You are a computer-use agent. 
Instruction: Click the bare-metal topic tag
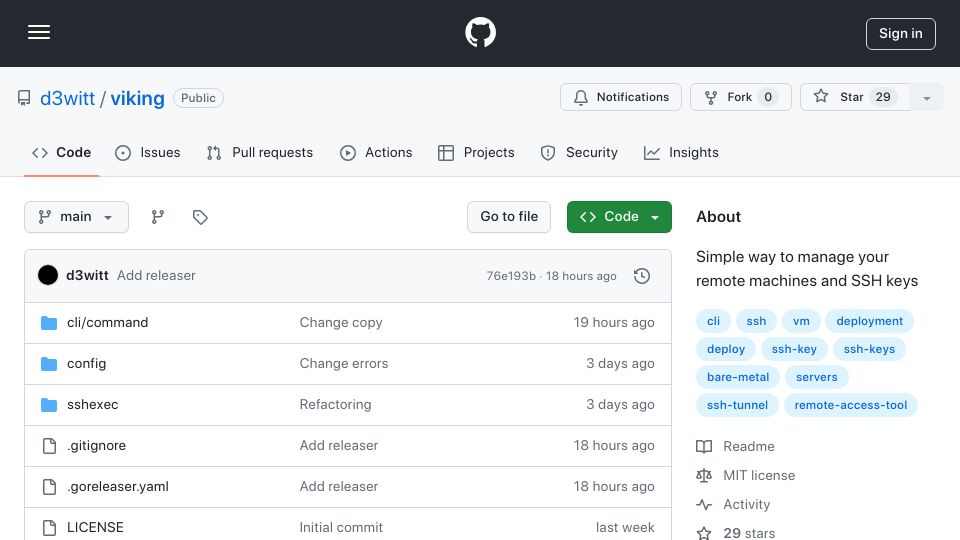(738, 377)
